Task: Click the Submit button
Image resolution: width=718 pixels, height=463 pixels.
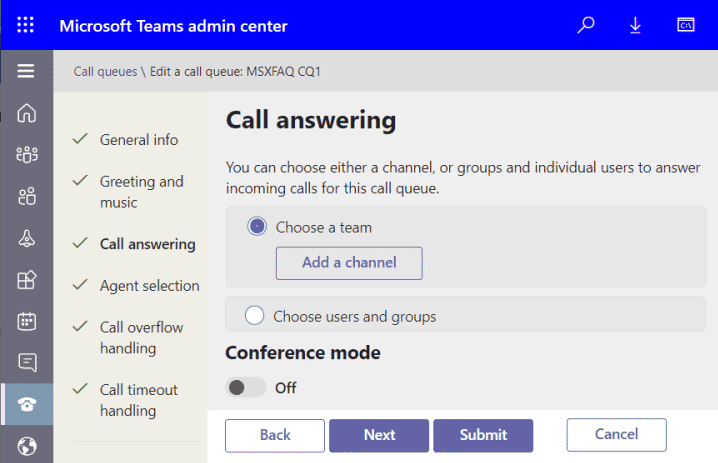Action: click(483, 435)
